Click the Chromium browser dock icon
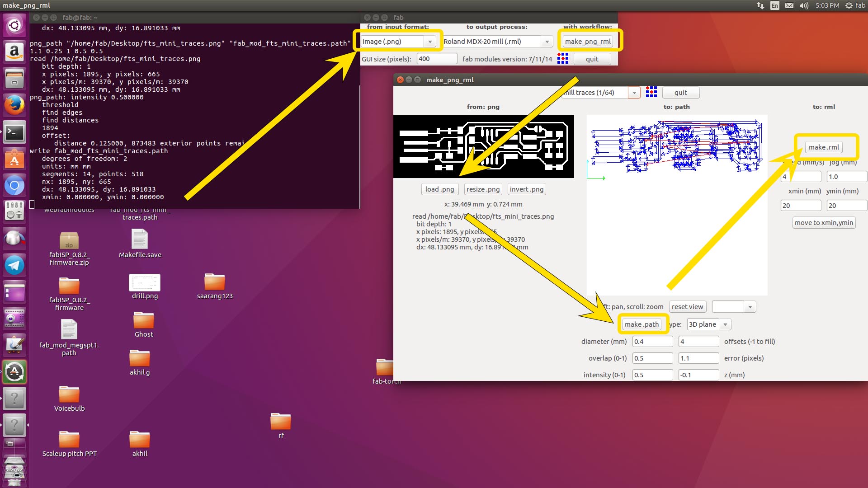The width and height of the screenshot is (868, 488). [14, 185]
